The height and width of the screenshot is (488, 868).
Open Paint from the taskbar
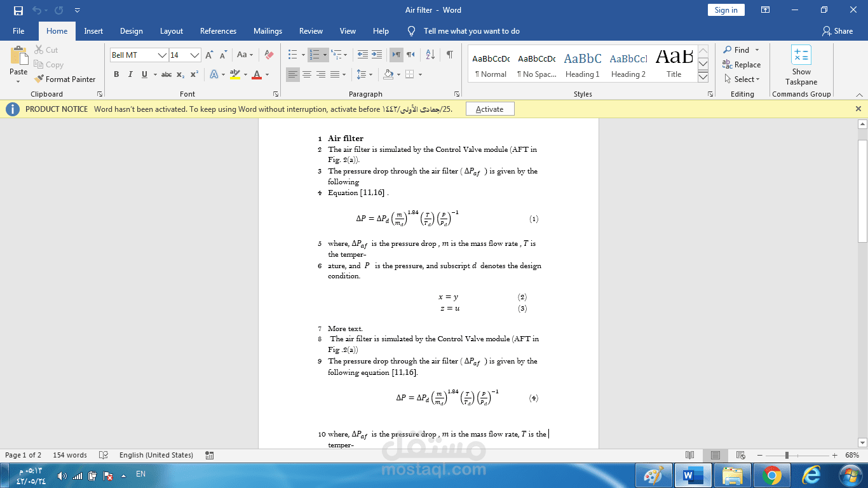click(654, 475)
